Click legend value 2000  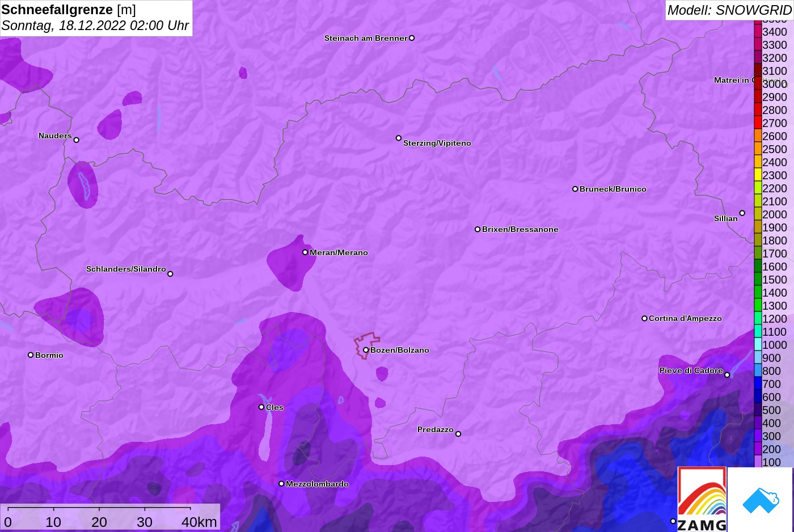tap(775, 214)
